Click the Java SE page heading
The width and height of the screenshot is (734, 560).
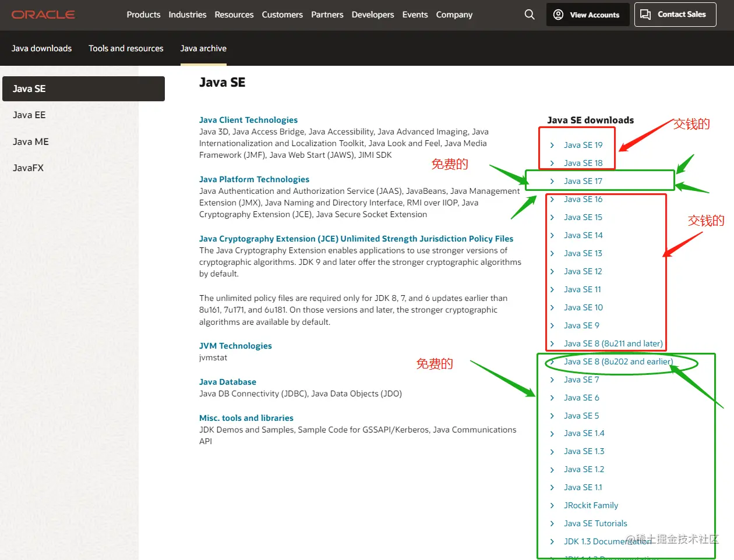[x=222, y=83]
